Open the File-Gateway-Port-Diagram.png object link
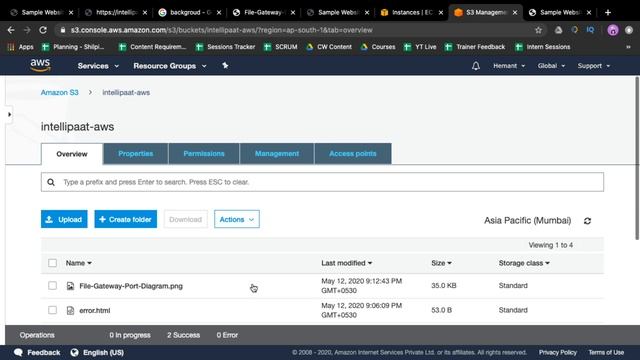640x360 pixels. click(x=131, y=286)
